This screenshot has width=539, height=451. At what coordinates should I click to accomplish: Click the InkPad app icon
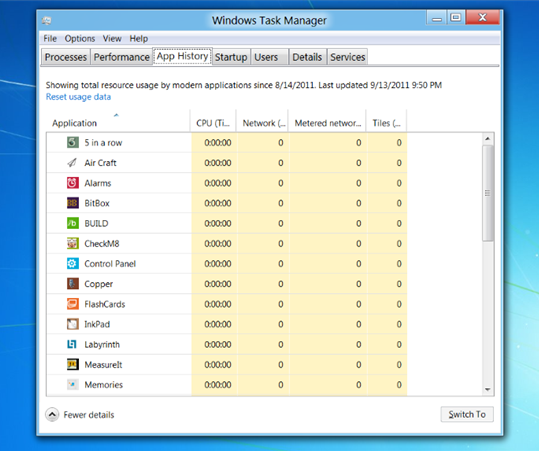point(73,324)
